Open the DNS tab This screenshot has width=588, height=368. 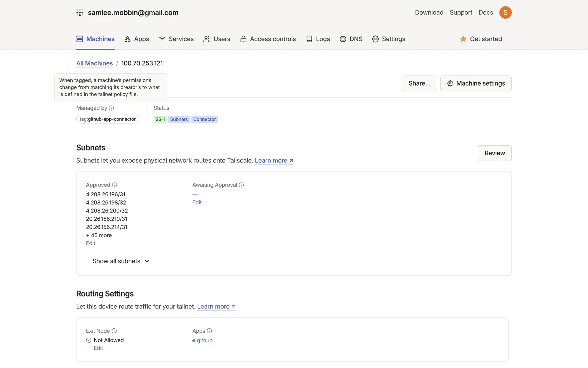(x=351, y=39)
